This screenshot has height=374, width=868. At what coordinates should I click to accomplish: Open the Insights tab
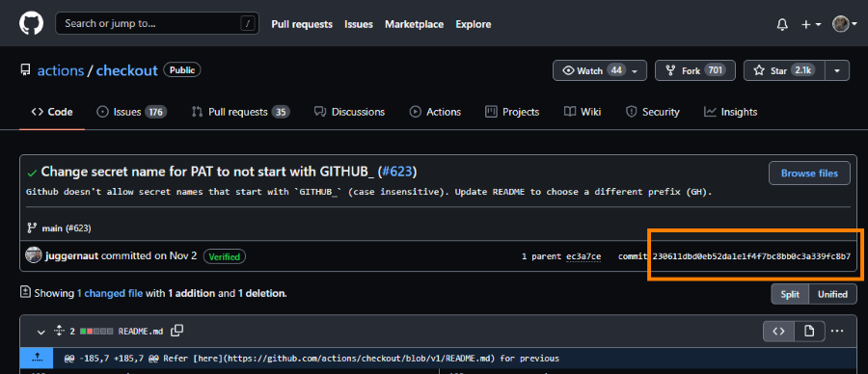click(x=730, y=112)
